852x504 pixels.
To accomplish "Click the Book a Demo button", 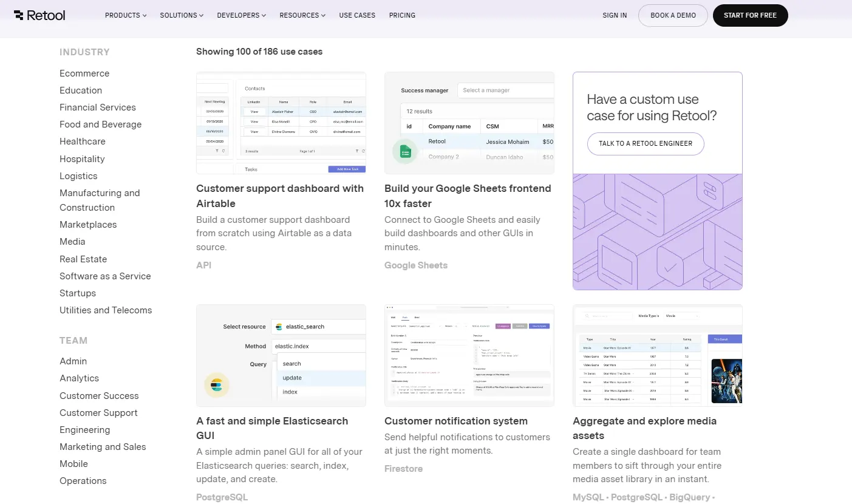I will [x=673, y=15].
